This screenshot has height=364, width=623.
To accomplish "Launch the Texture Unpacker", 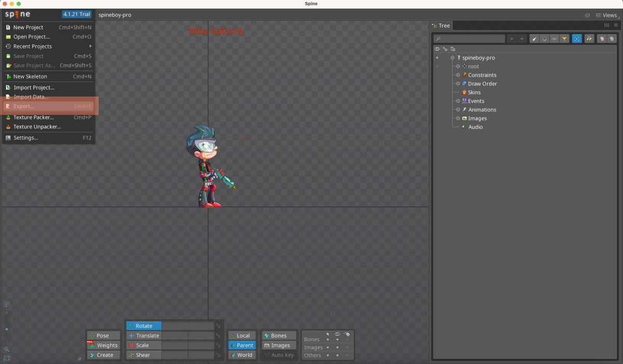I will 48,127.
